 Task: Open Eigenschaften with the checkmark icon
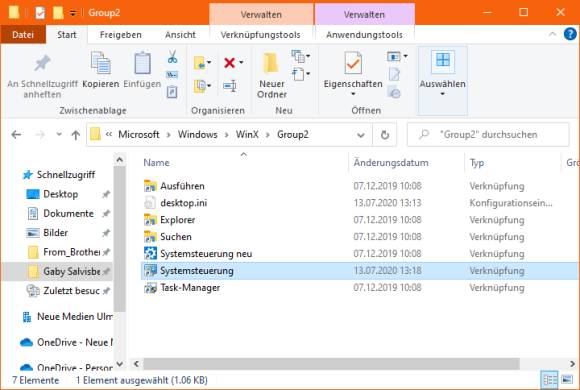point(353,63)
